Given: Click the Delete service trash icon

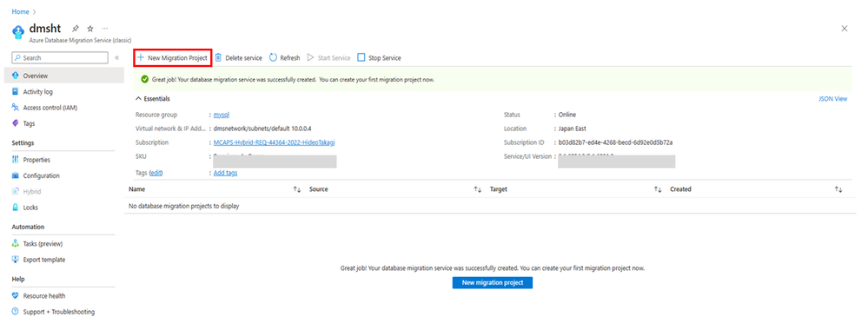Looking at the screenshot, I should tap(218, 57).
